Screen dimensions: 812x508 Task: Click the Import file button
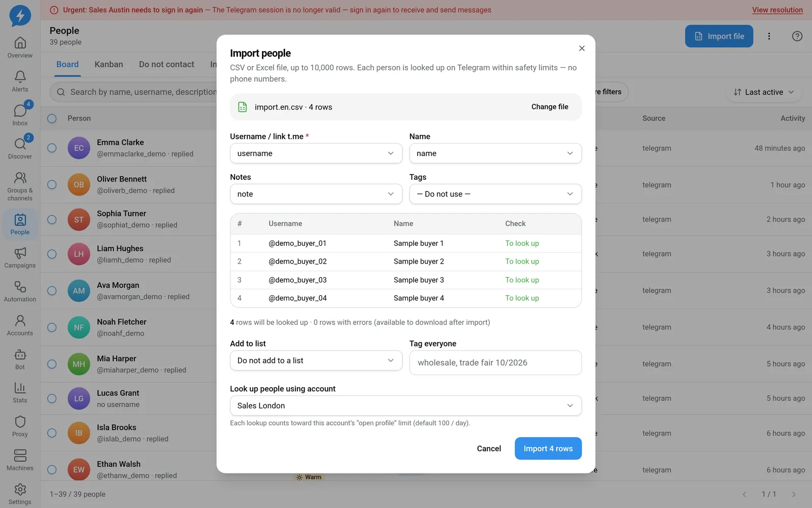click(719, 36)
